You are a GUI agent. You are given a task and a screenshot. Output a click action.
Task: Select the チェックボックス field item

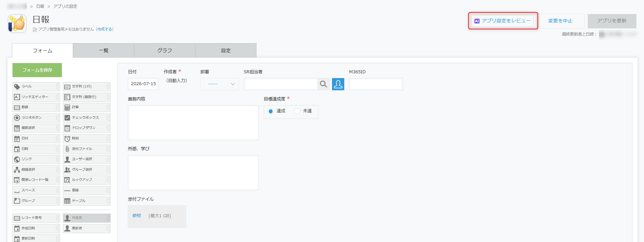87,118
